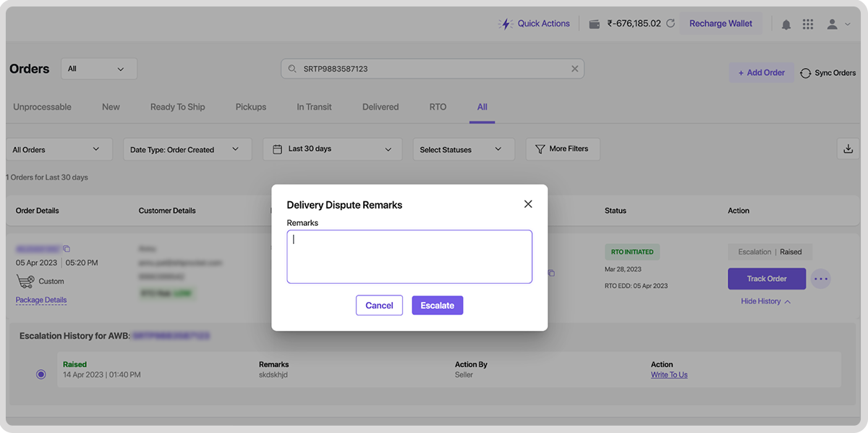
Task: Open the RTO tab
Action: (438, 106)
